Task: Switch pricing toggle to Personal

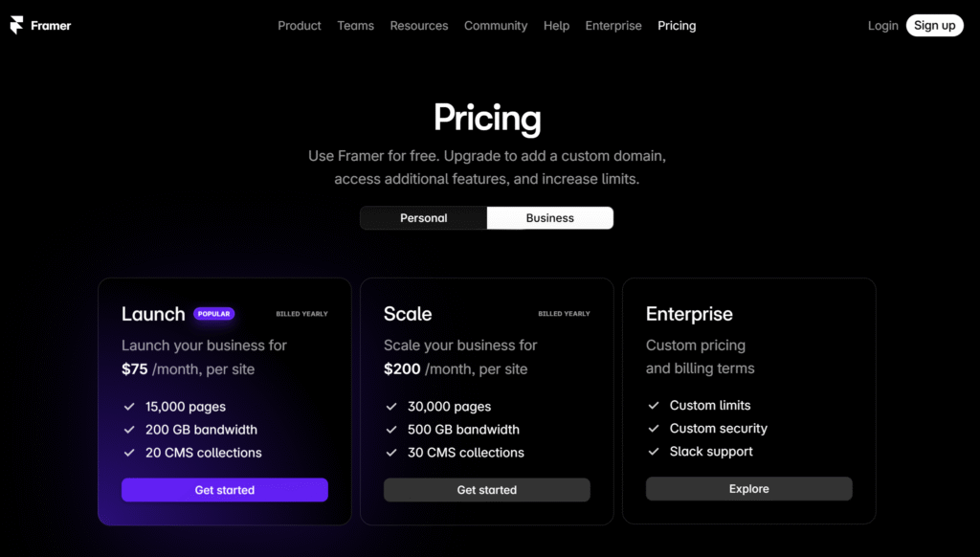Action: pyautogui.click(x=424, y=218)
